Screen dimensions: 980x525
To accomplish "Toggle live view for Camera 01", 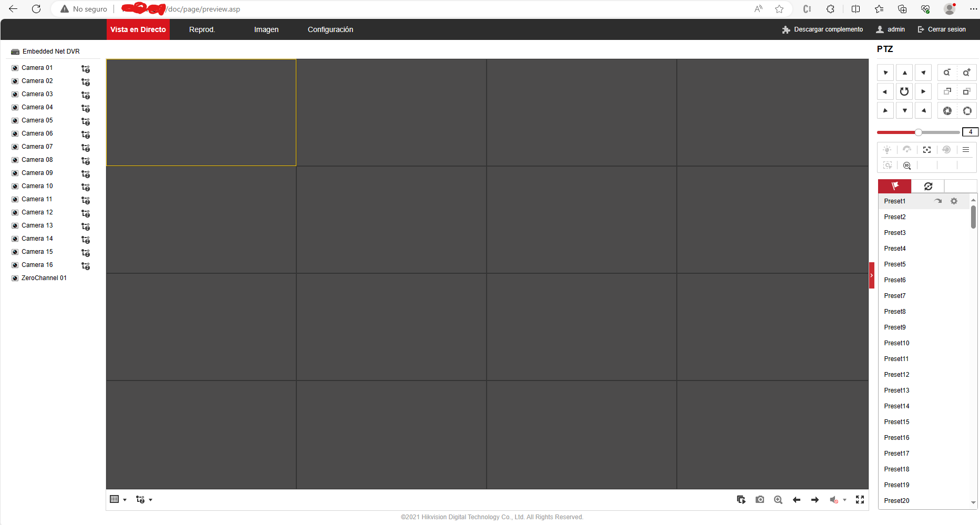I will point(15,68).
